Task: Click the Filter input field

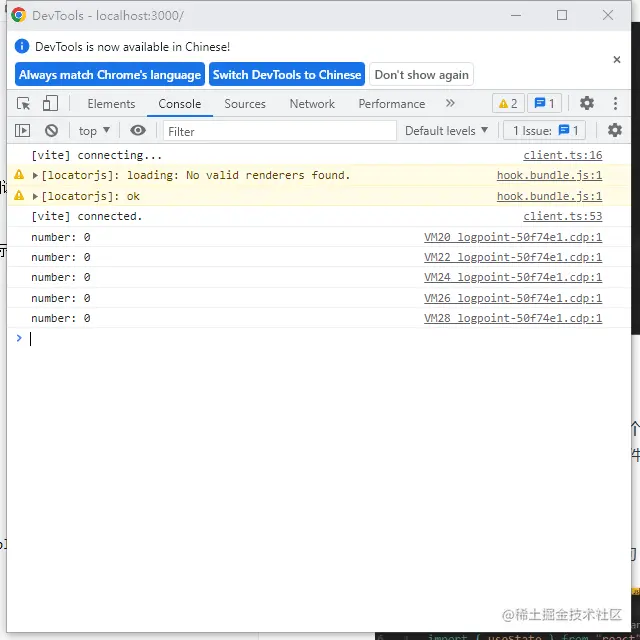Action: point(280,131)
